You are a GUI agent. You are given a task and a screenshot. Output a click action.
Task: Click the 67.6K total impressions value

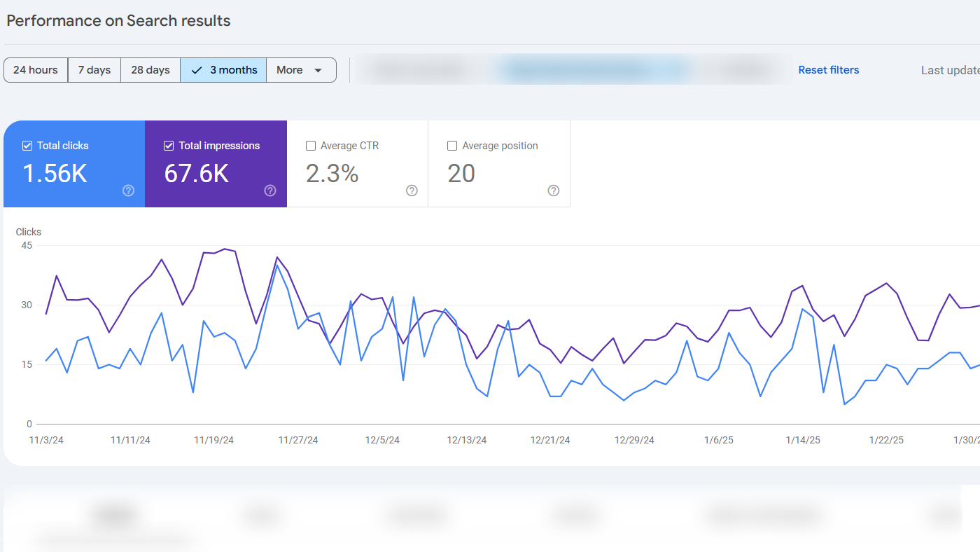[x=197, y=174]
